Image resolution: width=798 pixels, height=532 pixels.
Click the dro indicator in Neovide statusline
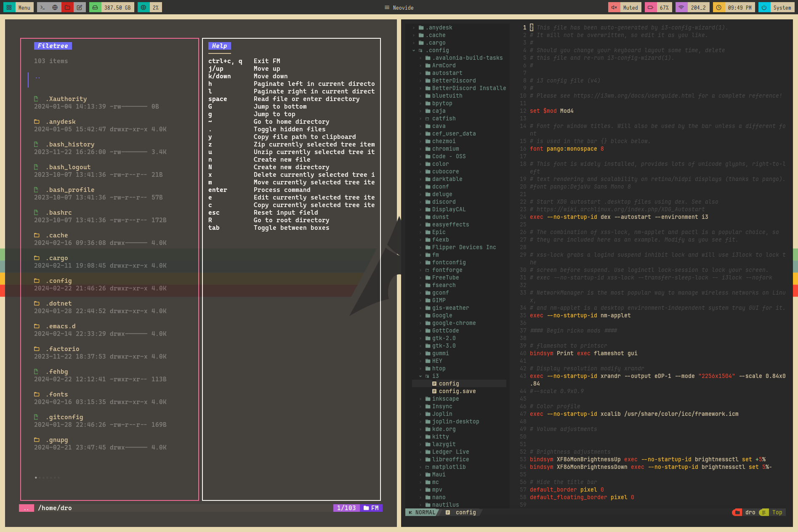pos(750,512)
